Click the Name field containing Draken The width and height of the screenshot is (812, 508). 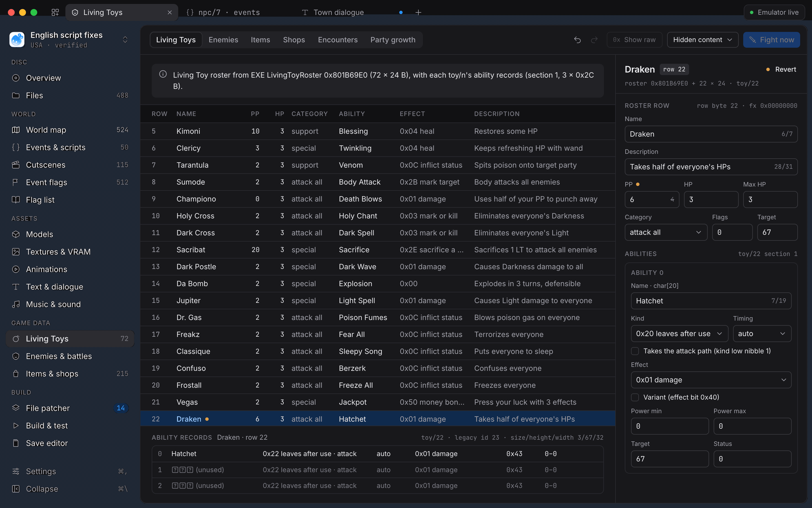711,134
